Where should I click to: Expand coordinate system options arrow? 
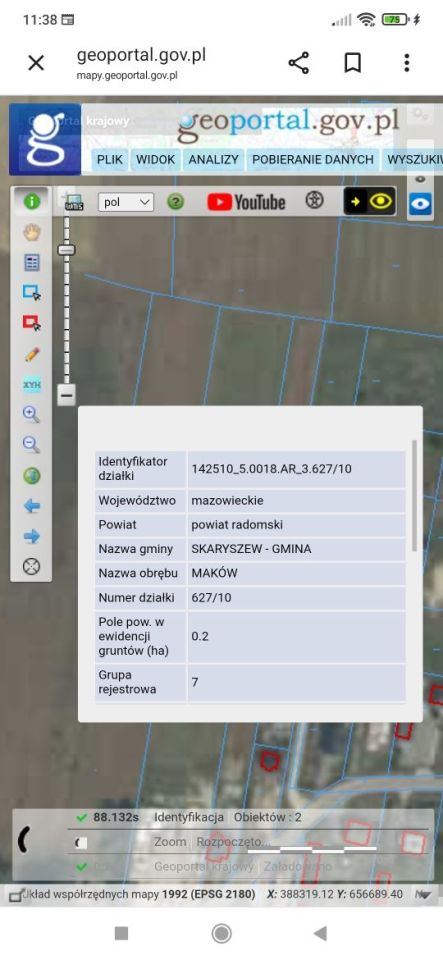coord(422,894)
